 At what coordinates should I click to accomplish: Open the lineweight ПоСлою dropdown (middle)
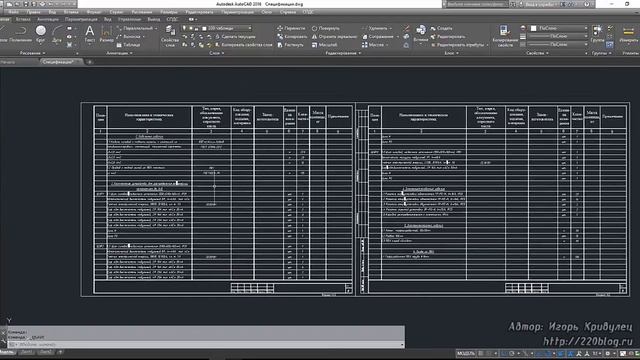point(558,36)
